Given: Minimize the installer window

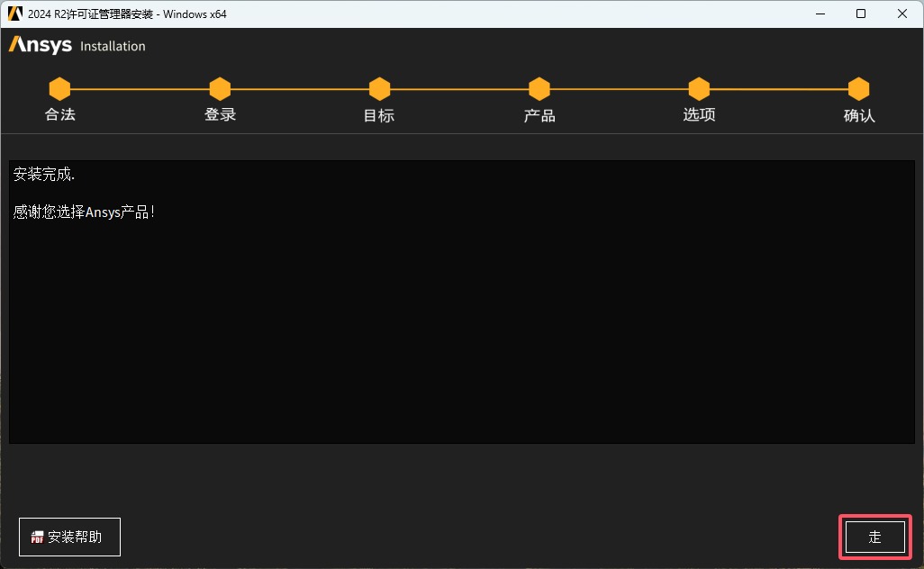Looking at the screenshot, I should pos(820,14).
